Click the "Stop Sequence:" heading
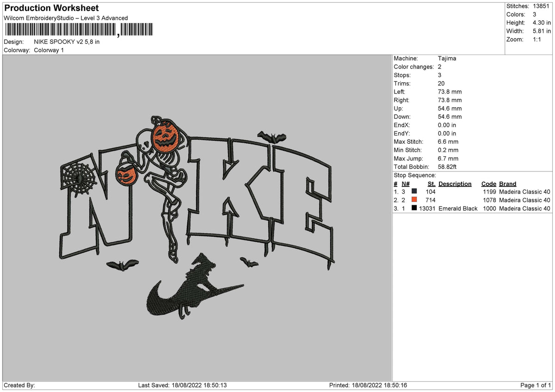This screenshot has height=392, width=555. (x=415, y=175)
